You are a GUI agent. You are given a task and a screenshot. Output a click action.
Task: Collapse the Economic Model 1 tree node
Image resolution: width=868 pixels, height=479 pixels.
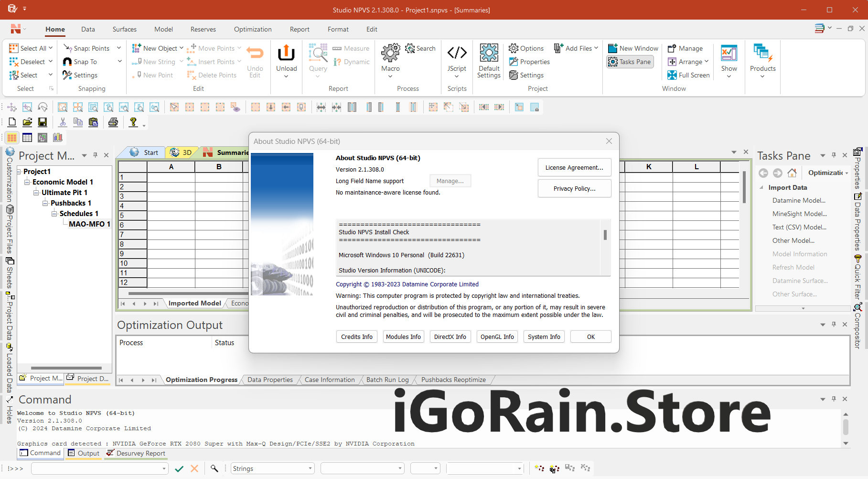click(27, 182)
